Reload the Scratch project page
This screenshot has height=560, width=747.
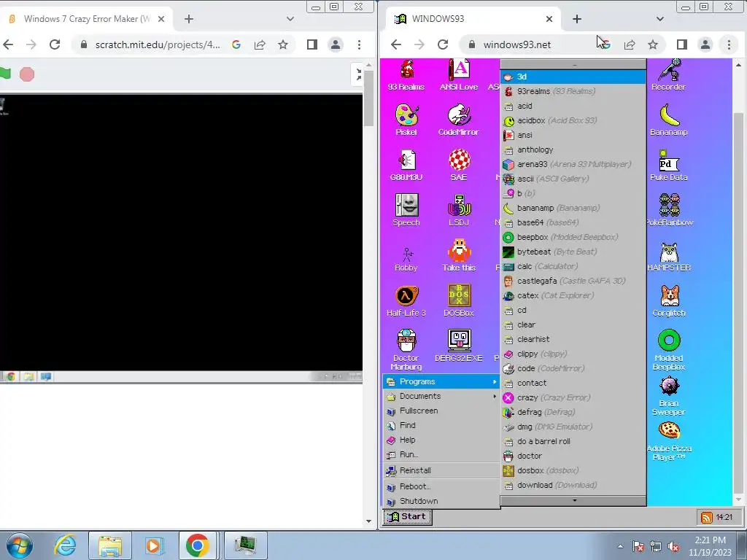[x=55, y=44]
